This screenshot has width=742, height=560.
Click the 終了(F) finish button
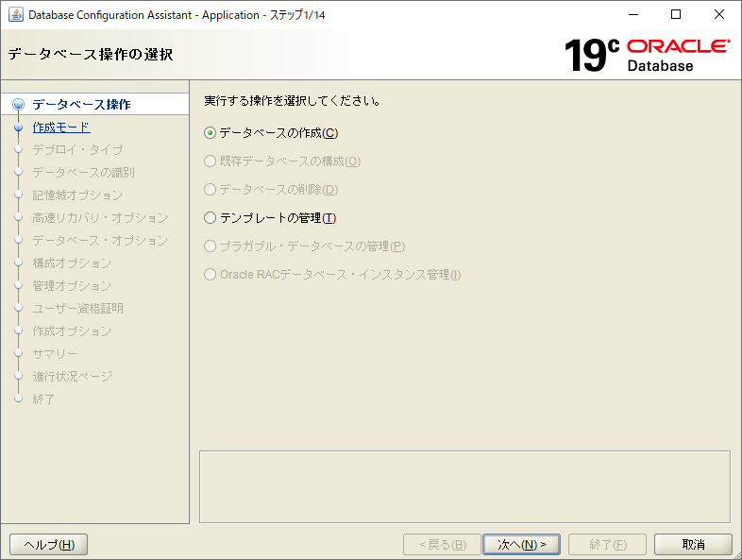(x=607, y=544)
